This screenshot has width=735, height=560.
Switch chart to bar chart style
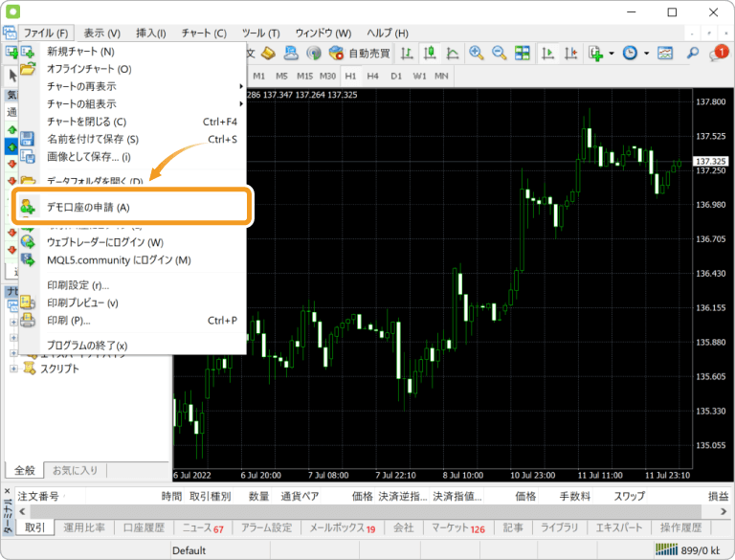[x=407, y=53]
